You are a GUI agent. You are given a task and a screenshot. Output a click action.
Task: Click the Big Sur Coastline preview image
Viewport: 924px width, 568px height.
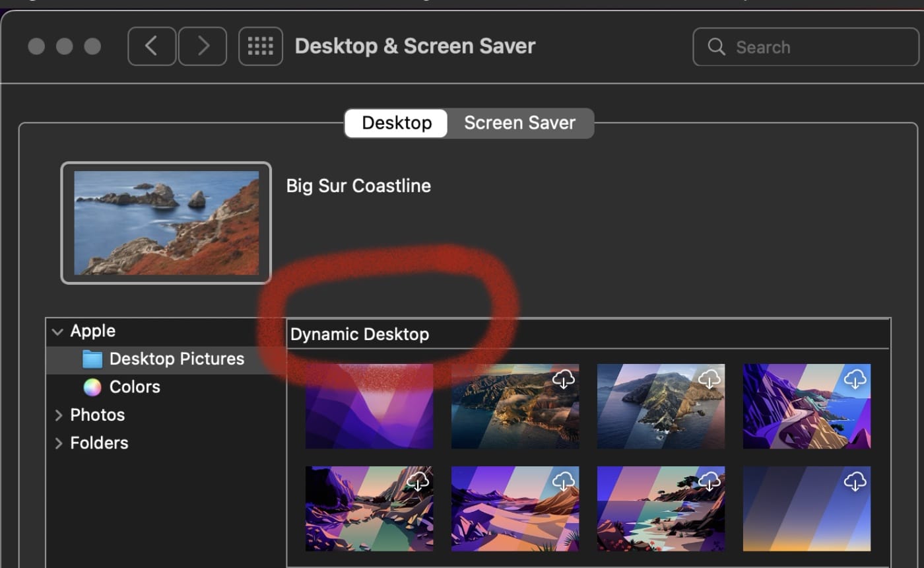point(166,223)
